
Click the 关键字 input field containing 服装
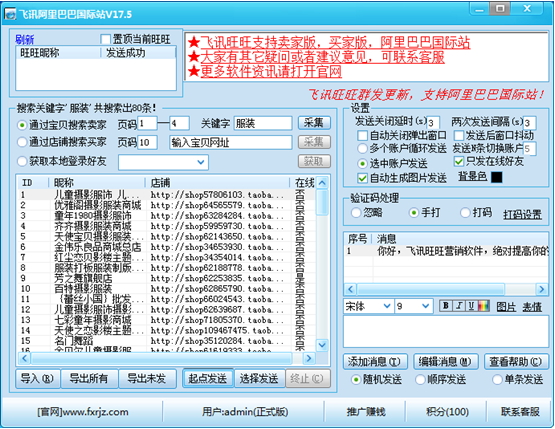(263, 123)
